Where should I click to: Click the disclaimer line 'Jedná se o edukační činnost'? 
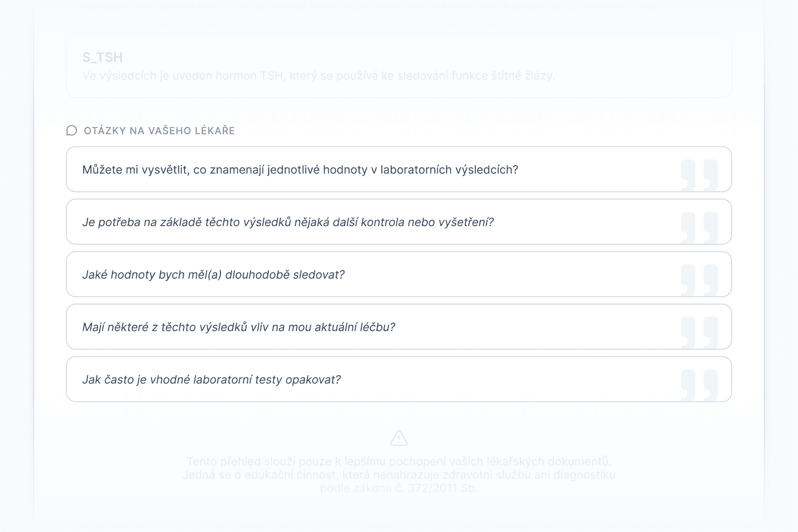[399, 475]
